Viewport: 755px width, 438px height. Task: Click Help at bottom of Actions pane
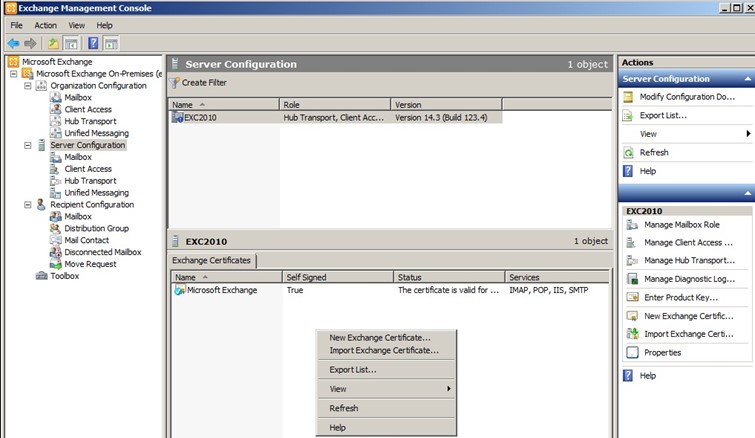648,376
